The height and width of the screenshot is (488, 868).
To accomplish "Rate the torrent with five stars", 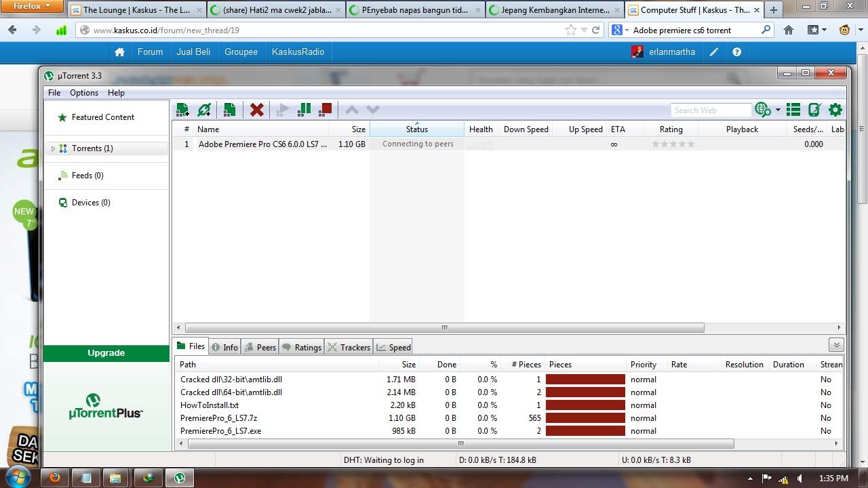I will point(691,144).
